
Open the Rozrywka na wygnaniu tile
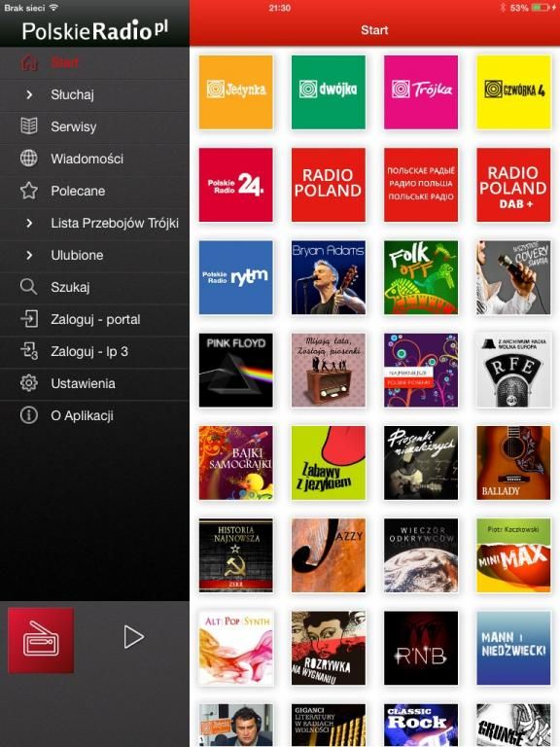pos(329,648)
